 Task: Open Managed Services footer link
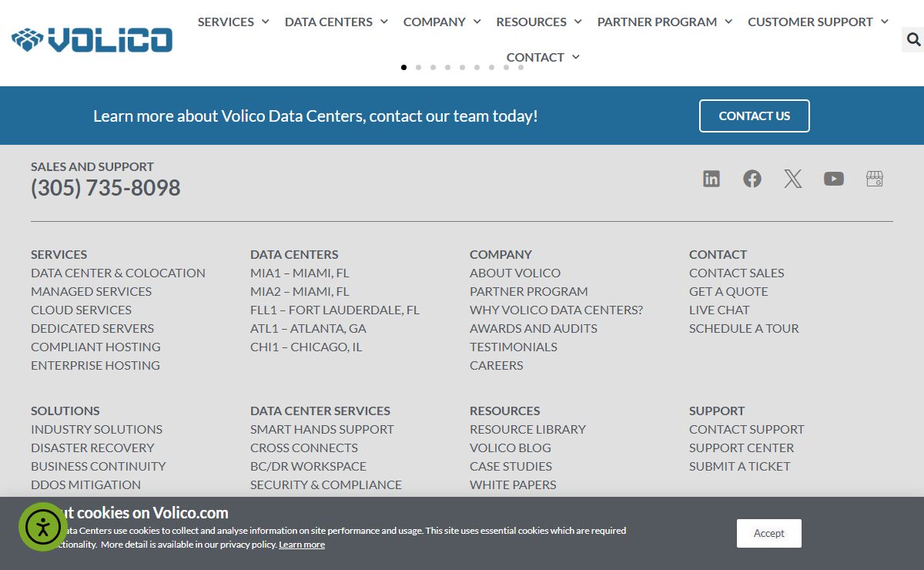[91, 291]
